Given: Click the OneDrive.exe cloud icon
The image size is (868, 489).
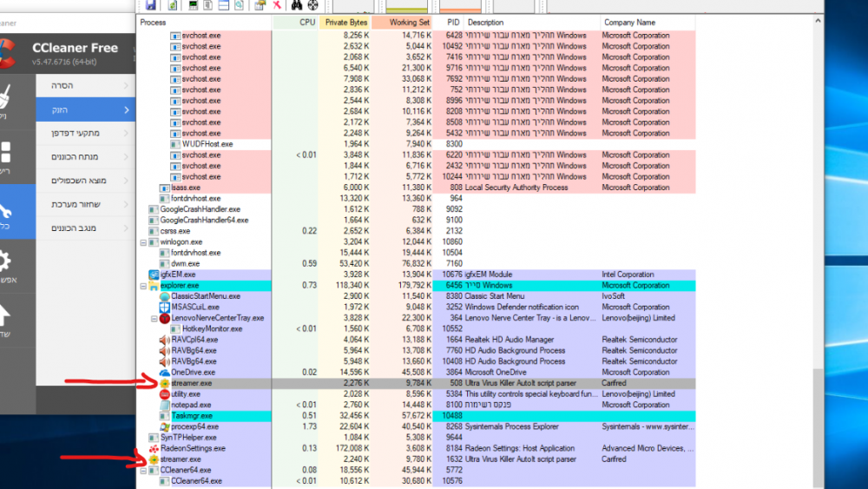Looking at the screenshot, I should [x=164, y=372].
